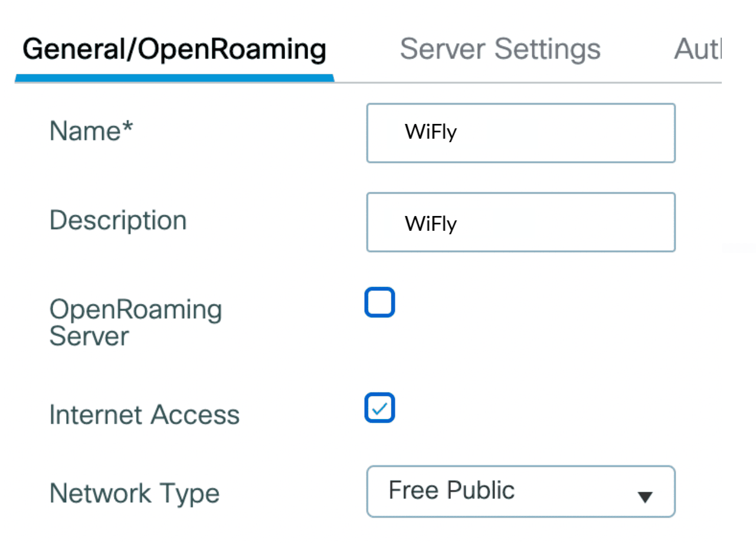Place cursor on WiFly text in Name
756x543 pixels.
[431, 132]
